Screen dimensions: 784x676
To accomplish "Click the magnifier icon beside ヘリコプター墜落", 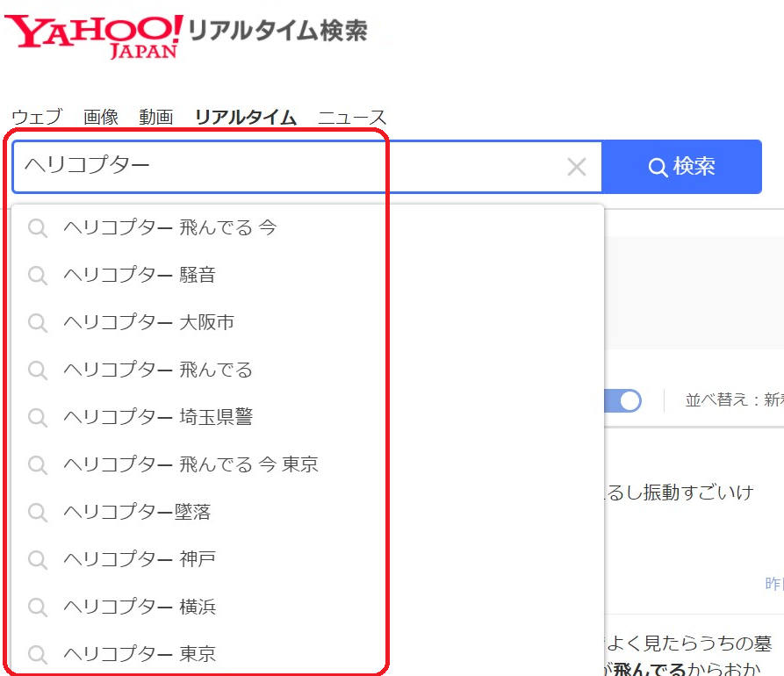I will tap(38, 513).
